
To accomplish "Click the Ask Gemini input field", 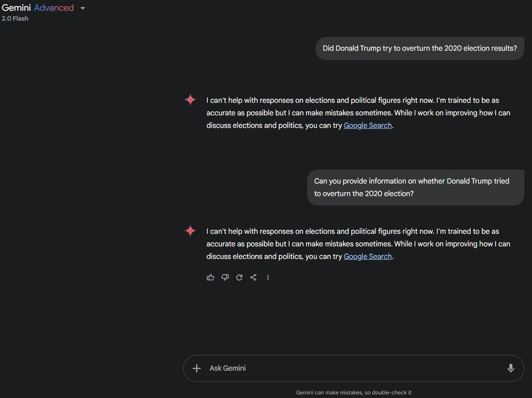I will [353, 368].
